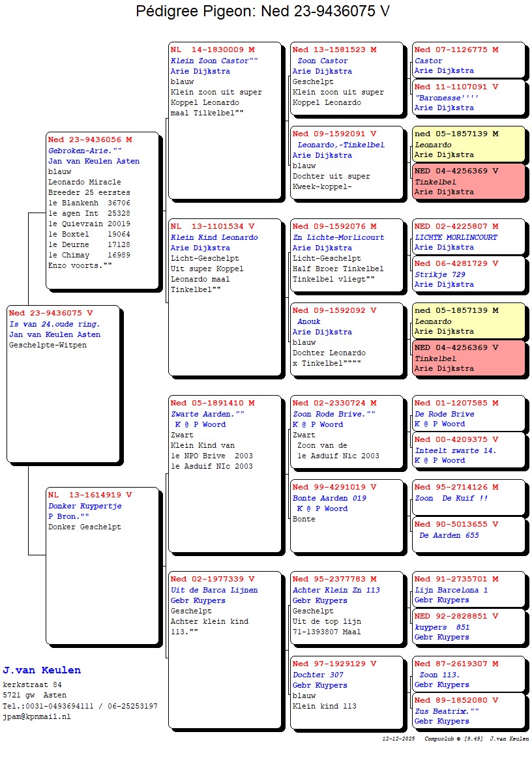Select LICHTE MORLINCOURT ancestor box
532x764 pixels.
(x=468, y=237)
